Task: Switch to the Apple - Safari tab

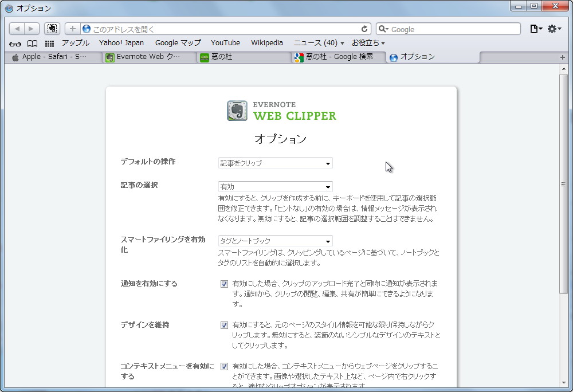Action: [53, 57]
